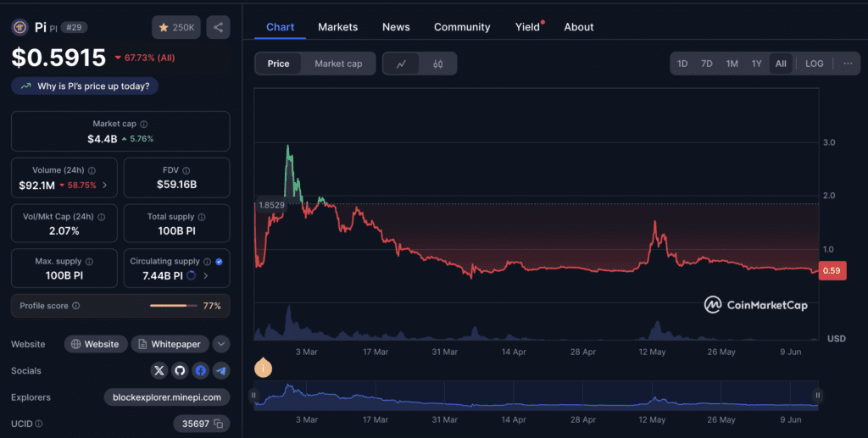Set chart range to 1M
Viewport: 868px width, 438px height.
coord(732,64)
